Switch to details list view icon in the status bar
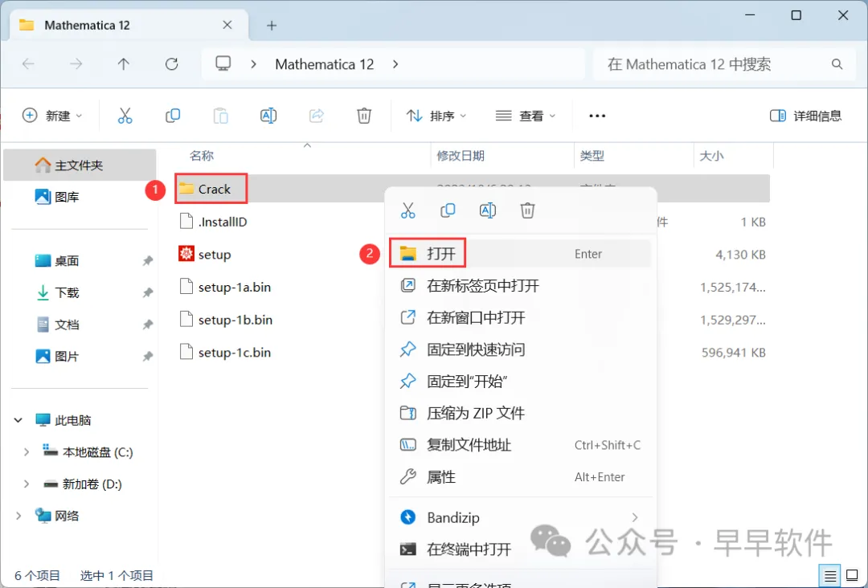The height and width of the screenshot is (588, 868). tap(829, 576)
